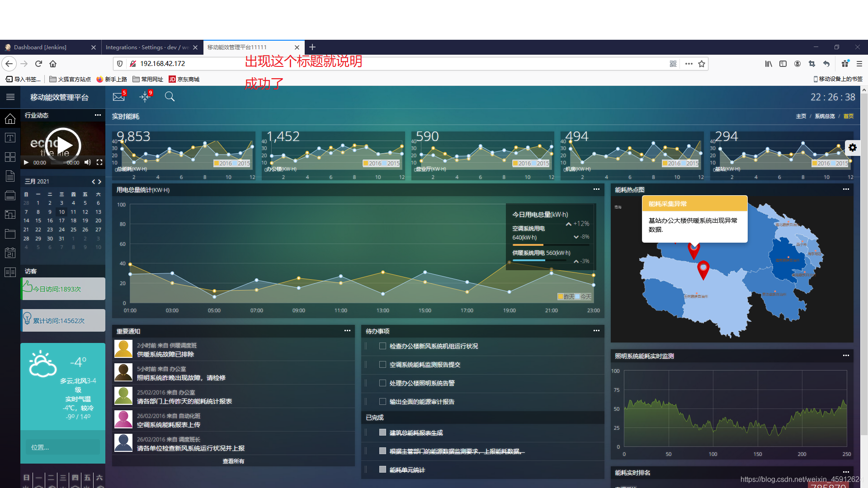The image size is (868, 488).
Task: Check 空调系统能耗监测报告提交 task
Action: [x=382, y=365]
